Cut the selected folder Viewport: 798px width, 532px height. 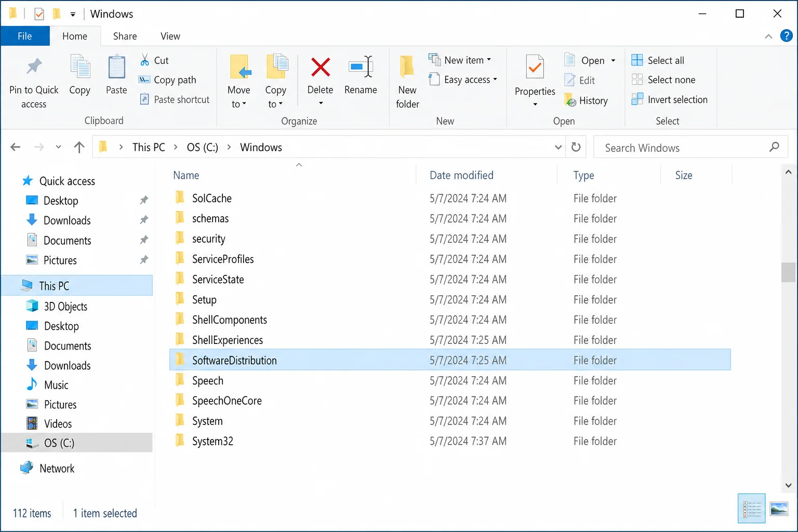point(154,60)
